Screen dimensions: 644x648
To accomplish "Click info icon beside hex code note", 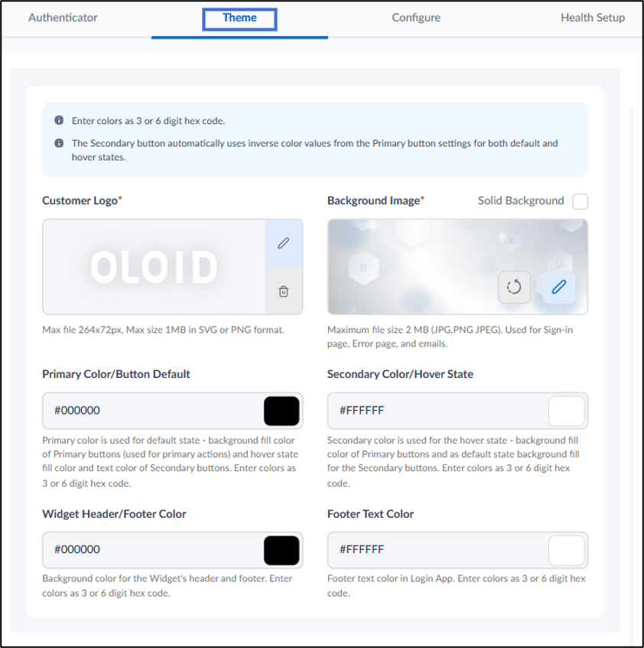I will 59,120.
